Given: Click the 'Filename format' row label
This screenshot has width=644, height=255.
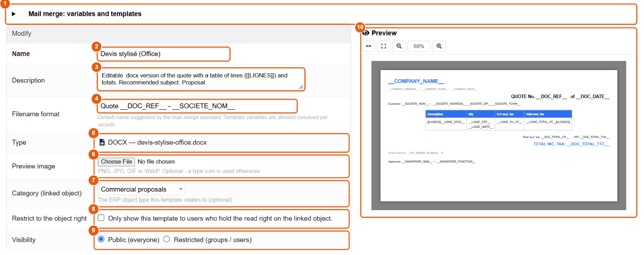Looking at the screenshot, I should [x=36, y=114].
